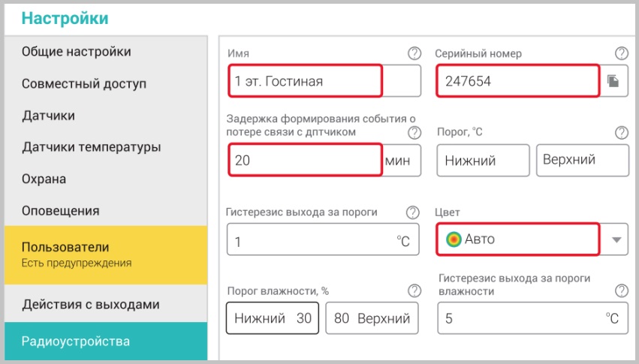Click the Нижний temperature threshold field
Viewport: 639px width, 364px height.
tap(483, 161)
